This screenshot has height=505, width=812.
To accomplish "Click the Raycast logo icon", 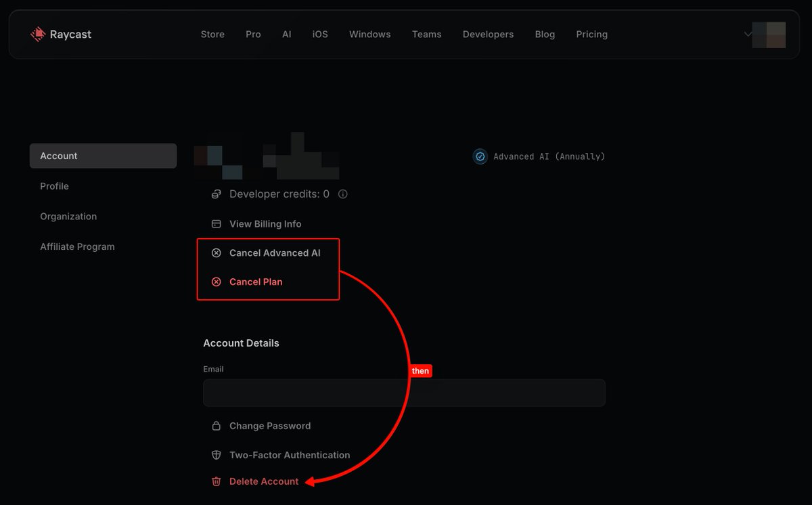I will point(38,34).
